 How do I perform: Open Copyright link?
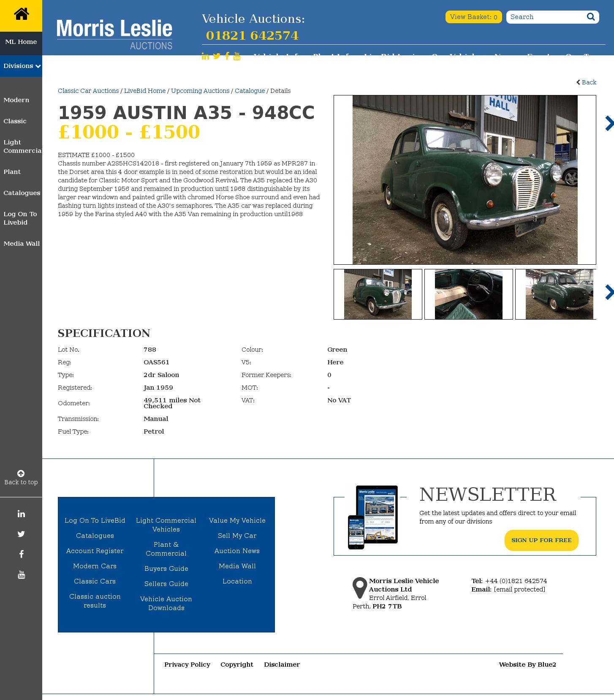tap(237, 665)
